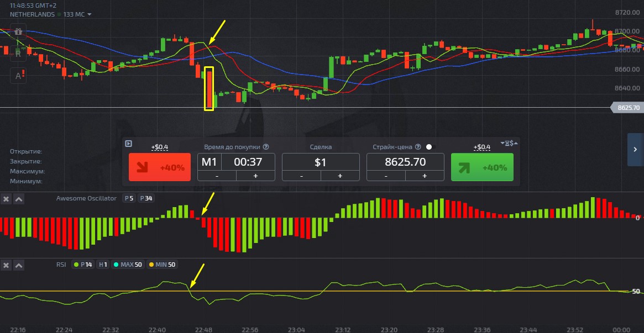Toggle the Страйк-цена switch
The width and height of the screenshot is (644, 333).
(x=430, y=147)
